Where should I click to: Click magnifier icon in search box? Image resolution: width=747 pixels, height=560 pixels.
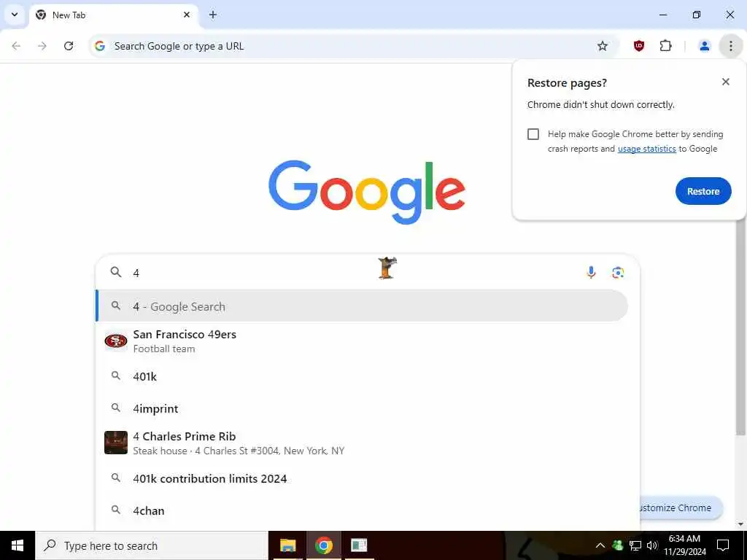coord(116,273)
